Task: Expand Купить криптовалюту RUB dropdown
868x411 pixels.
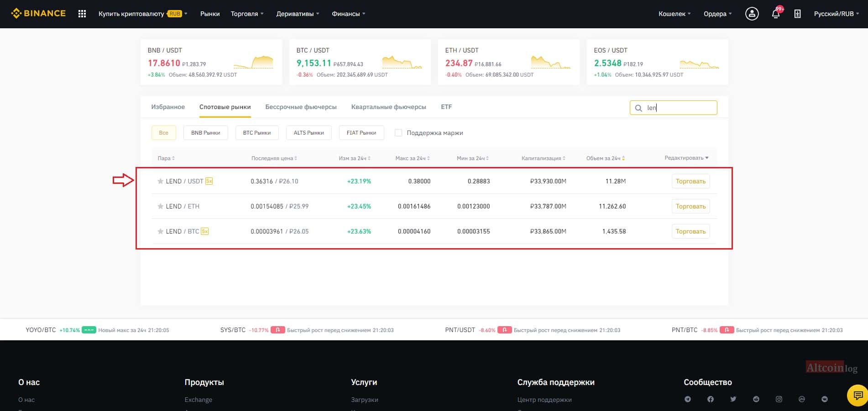Action: [x=143, y=14]
